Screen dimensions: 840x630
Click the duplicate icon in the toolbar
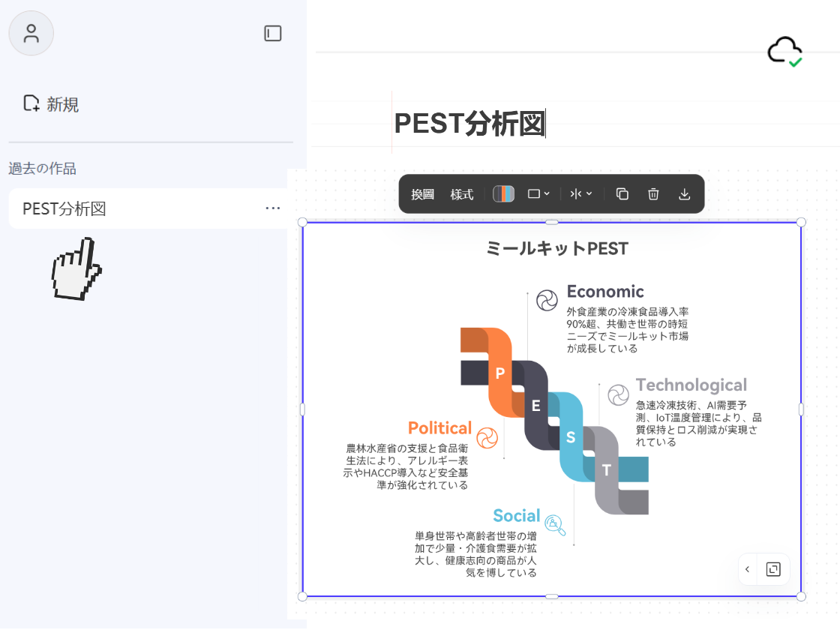[x=622, y=193]
